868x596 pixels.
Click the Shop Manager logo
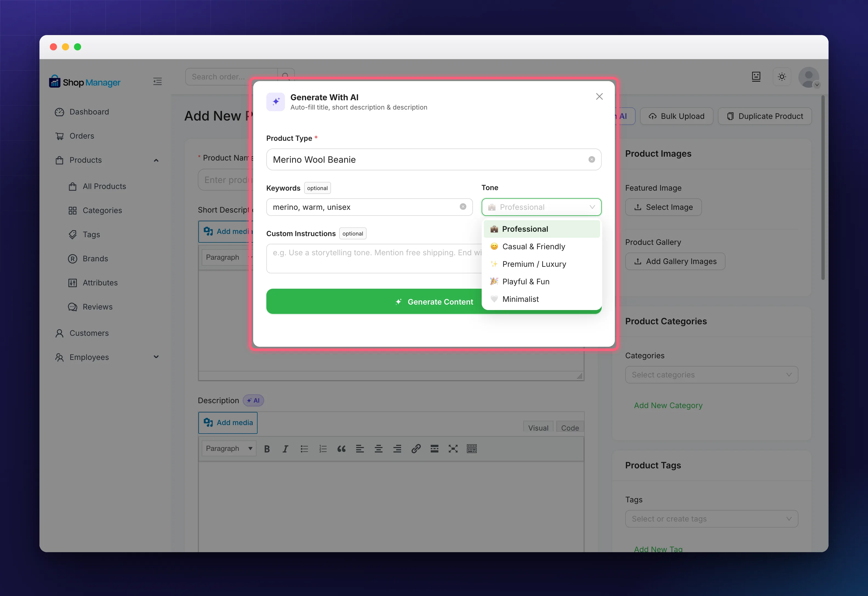(85, 82)
